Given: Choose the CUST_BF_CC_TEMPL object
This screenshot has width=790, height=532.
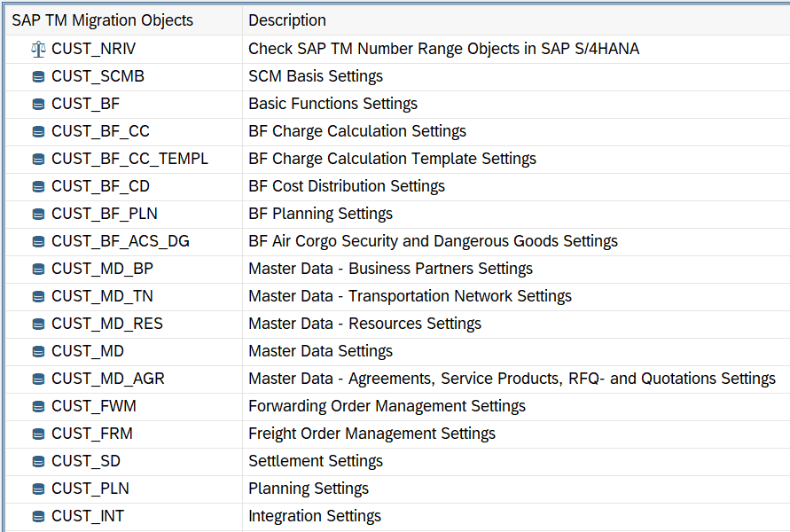Looking at the screenshot, I should (x=130, y=159).
